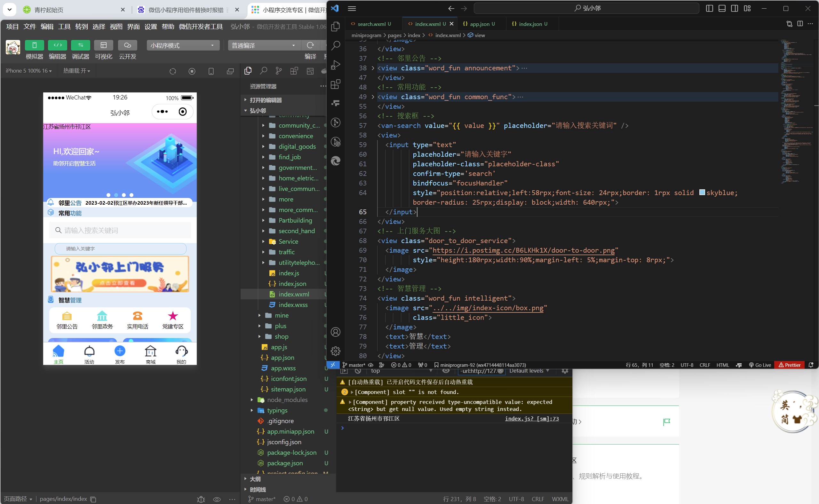Click the 请输入搜索关键词 search field
This screenshot has height=504, width=819.
[x=120, y=230]
